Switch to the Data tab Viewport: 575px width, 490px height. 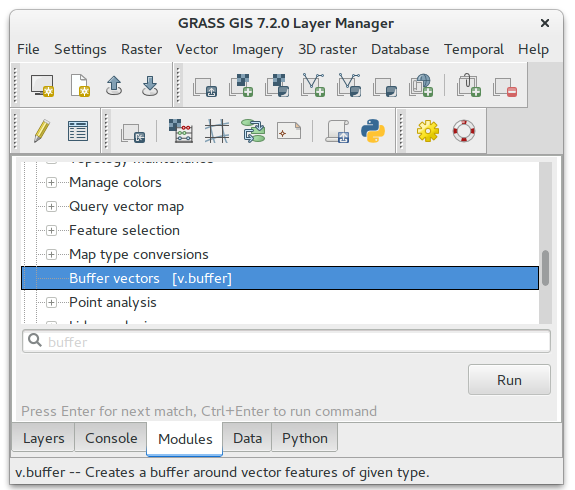(x=248, y=438)
